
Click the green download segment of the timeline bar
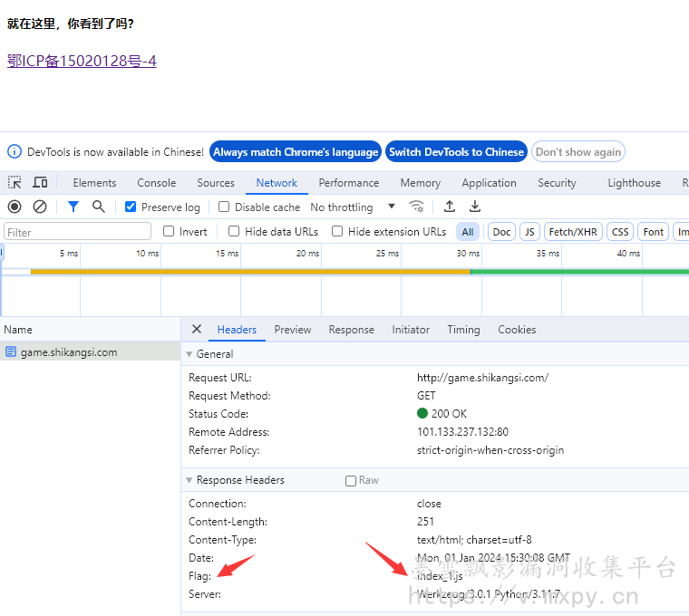point(579,272)
